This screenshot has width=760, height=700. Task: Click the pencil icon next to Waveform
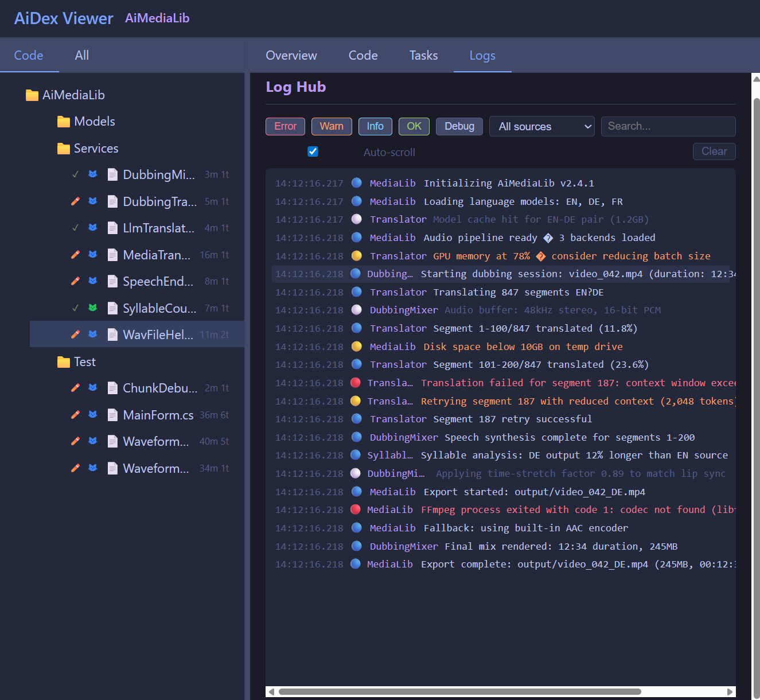75,441
